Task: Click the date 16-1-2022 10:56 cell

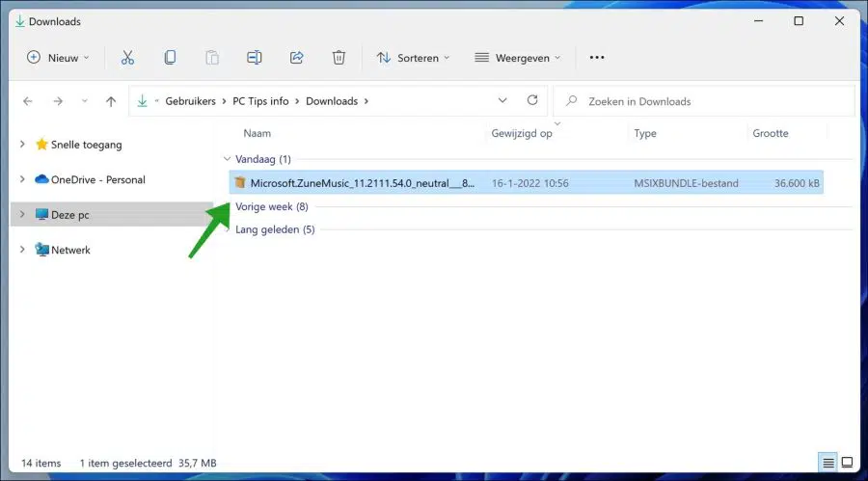Action: pos(529,183)
